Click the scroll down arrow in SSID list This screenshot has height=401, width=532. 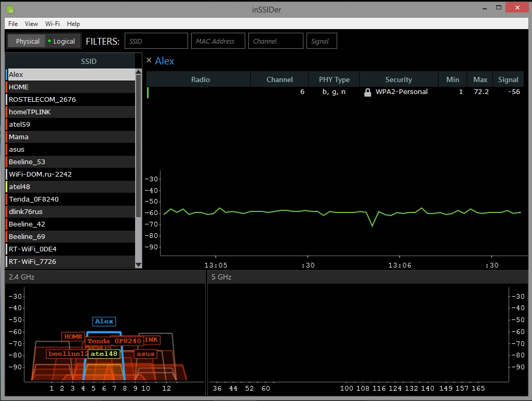pyautogui.click(x=138, y=264)
